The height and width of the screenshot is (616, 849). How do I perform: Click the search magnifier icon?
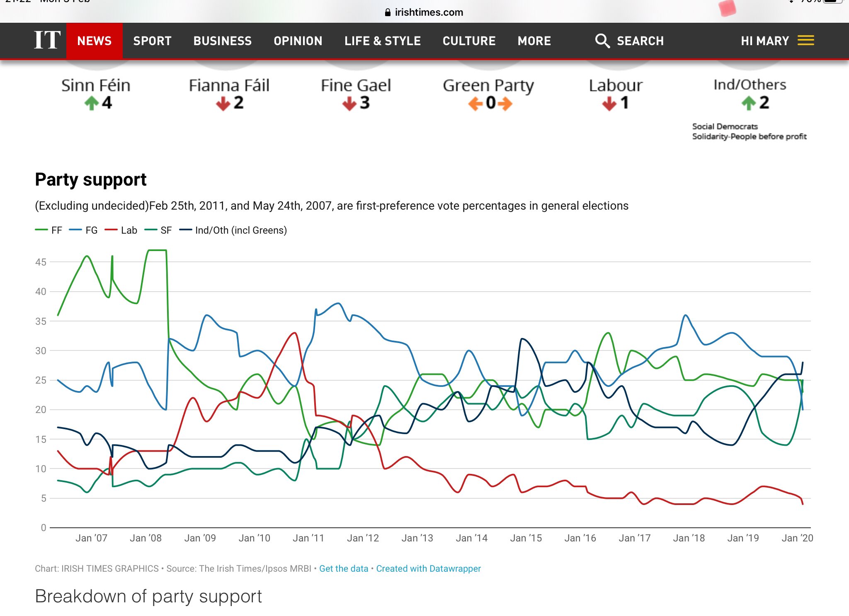tap(602, 41)
